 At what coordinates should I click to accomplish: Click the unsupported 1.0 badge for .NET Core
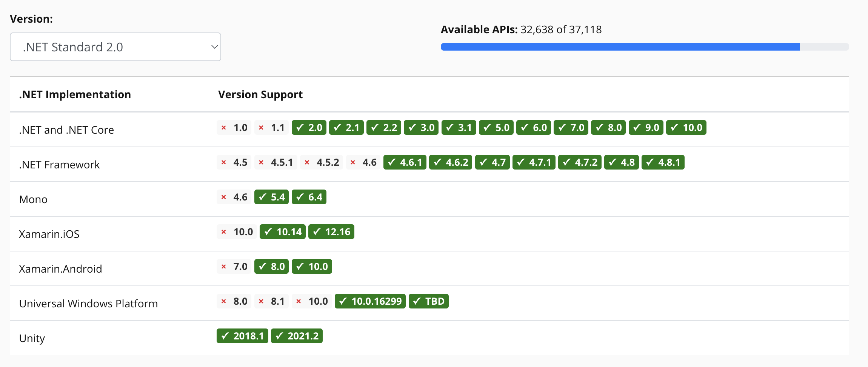pyautogui.click(x=234, y=128)
